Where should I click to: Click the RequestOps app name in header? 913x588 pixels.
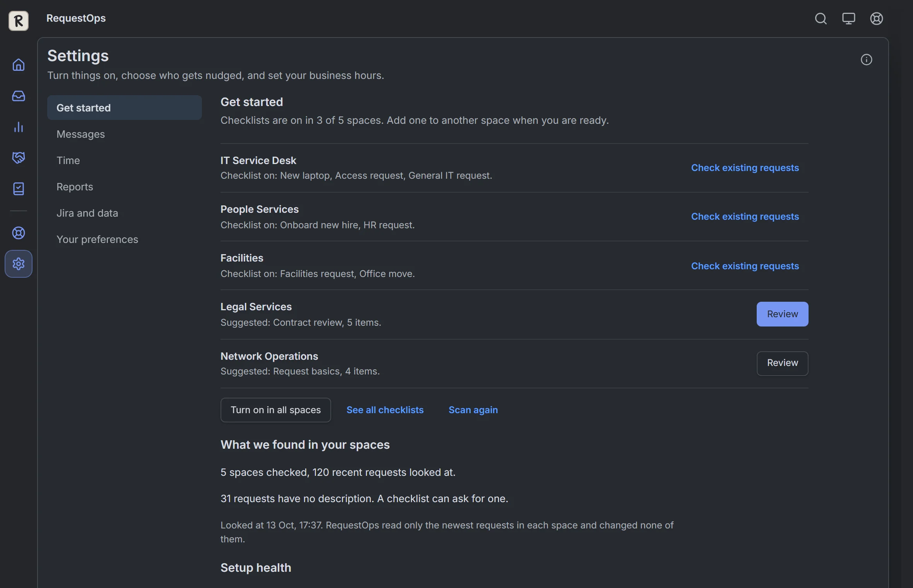76,18
